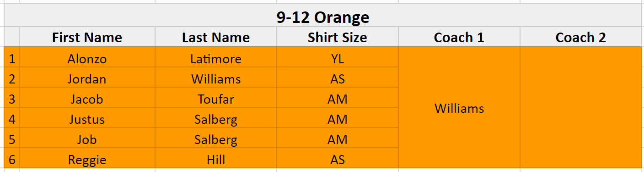Click the Toufar last name cell
644x172 pixels.
(x=216, y=99)
